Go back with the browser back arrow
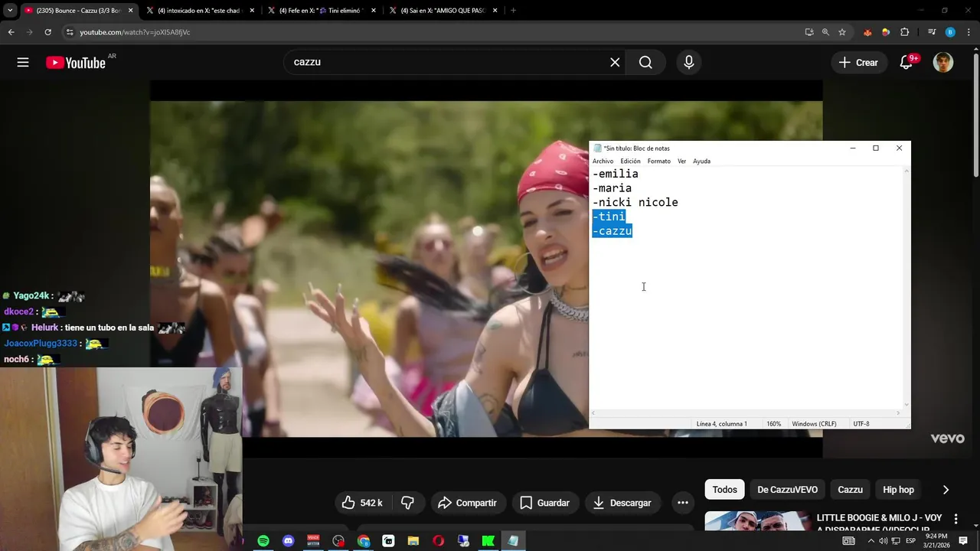Image resolution: width=980 pixels, height=551 pixels. [x=11, y=32]
